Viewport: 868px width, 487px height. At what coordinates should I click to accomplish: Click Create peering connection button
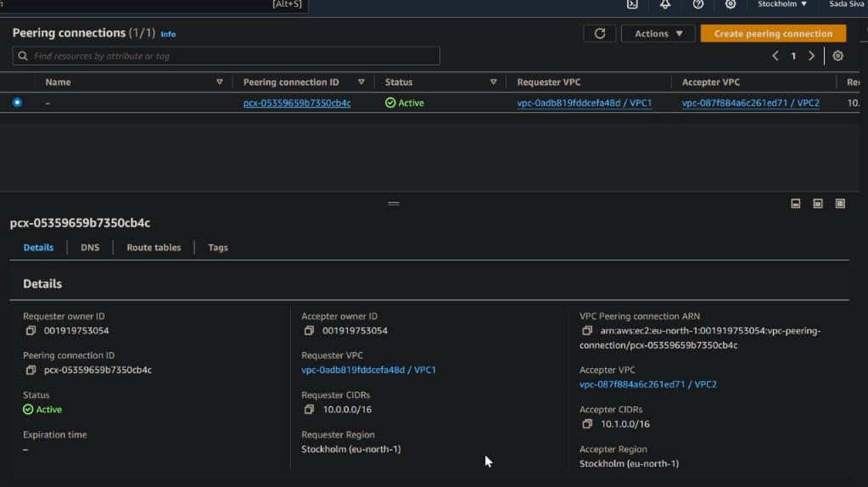point(772,33)
